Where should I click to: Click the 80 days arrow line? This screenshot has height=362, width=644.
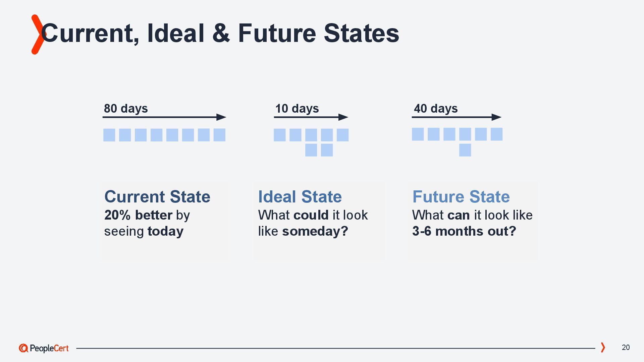[x=161, y=117]
